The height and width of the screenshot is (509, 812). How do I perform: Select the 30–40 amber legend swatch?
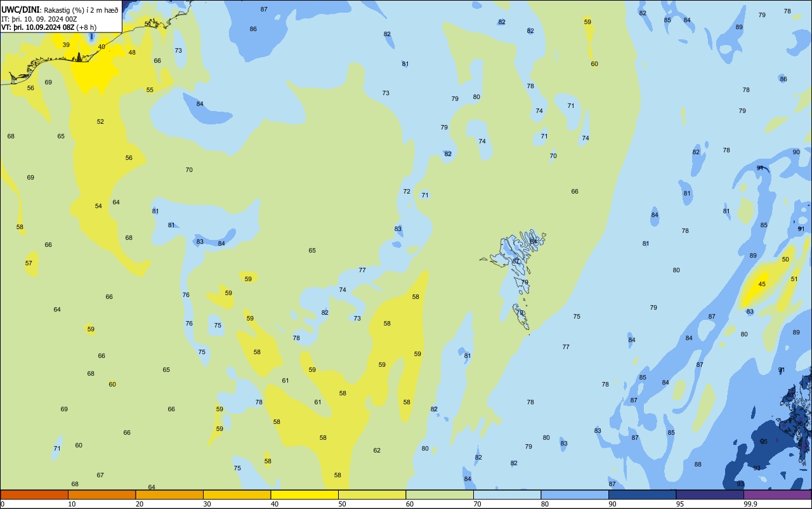tap(237, 494)
